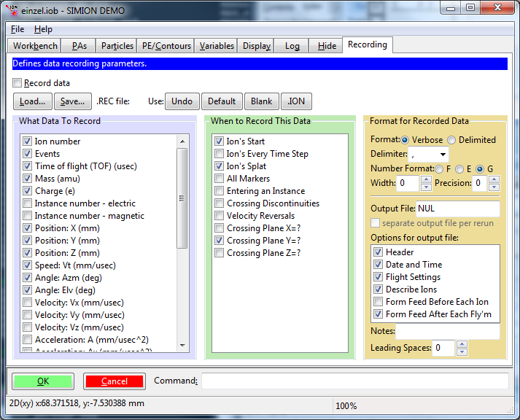Uncheck Crossing Plane Y=? checkbox
Image resolution: width=520 pixels, height=420 pixels.
tap(220, 241)
